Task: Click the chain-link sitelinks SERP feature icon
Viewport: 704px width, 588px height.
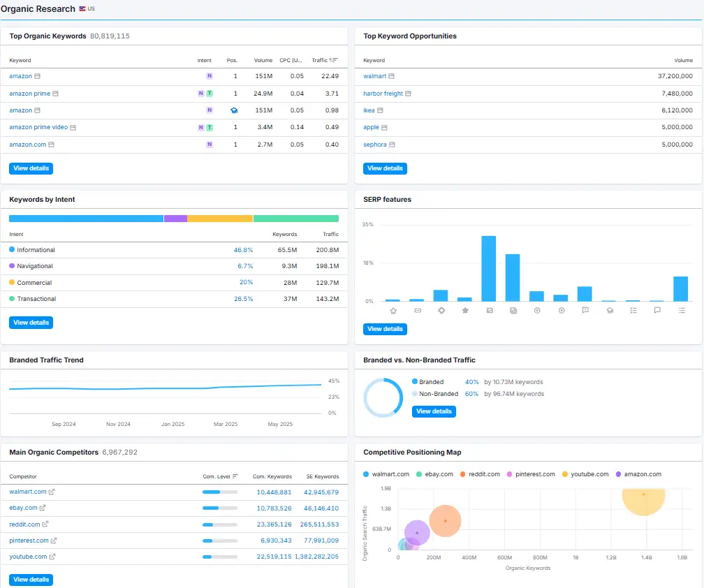Action: click(x=418, y=311)
